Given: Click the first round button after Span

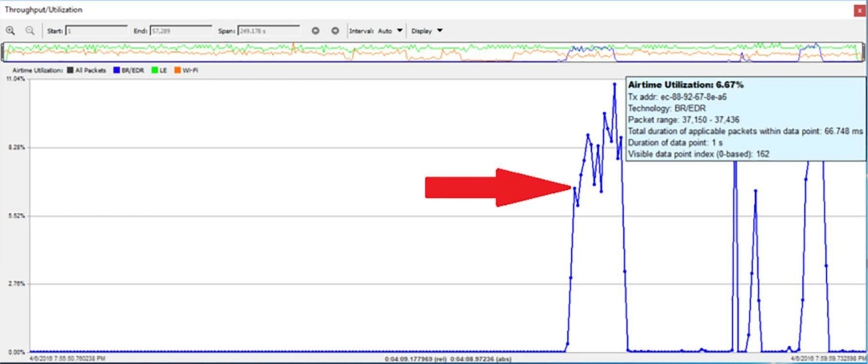Looking at the screenshot, I should (316, 30).
